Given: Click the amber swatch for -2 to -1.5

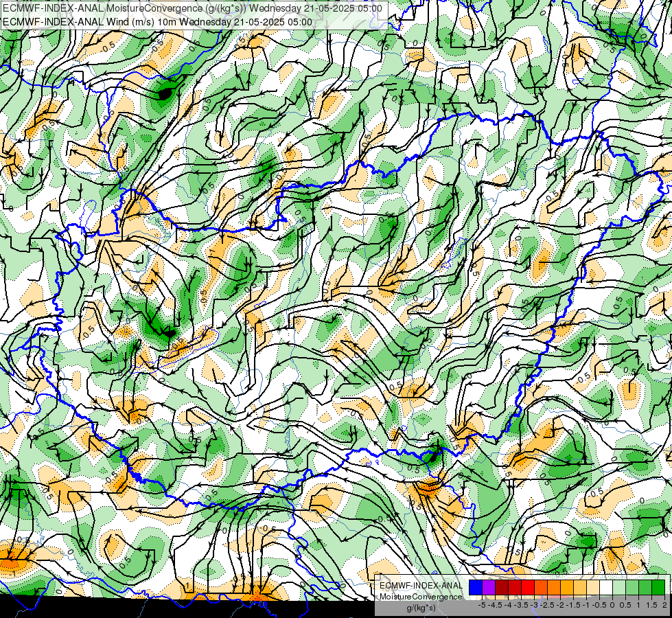Looking at the screenshot, I should click(567, 588).
